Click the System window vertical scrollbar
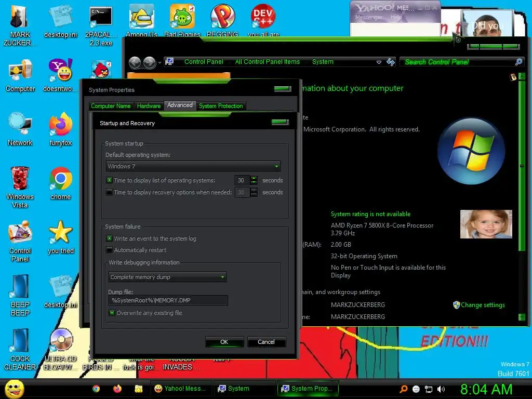The width and height of the screenshot is (532, 399). (522, 166)
